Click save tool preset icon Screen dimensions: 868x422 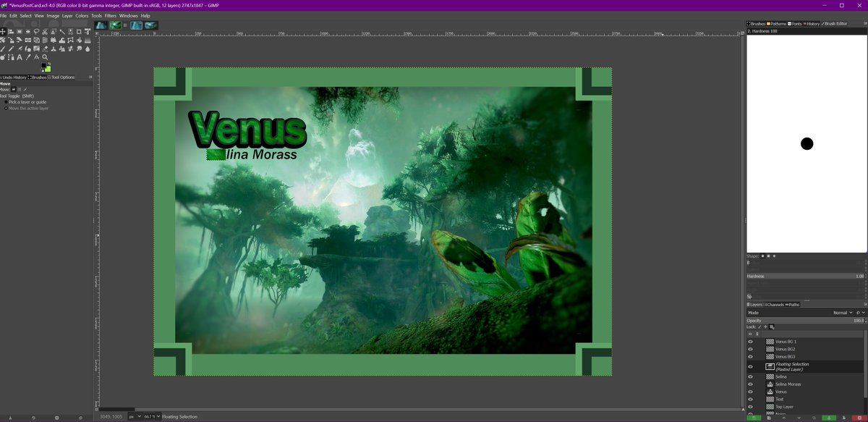9,418
